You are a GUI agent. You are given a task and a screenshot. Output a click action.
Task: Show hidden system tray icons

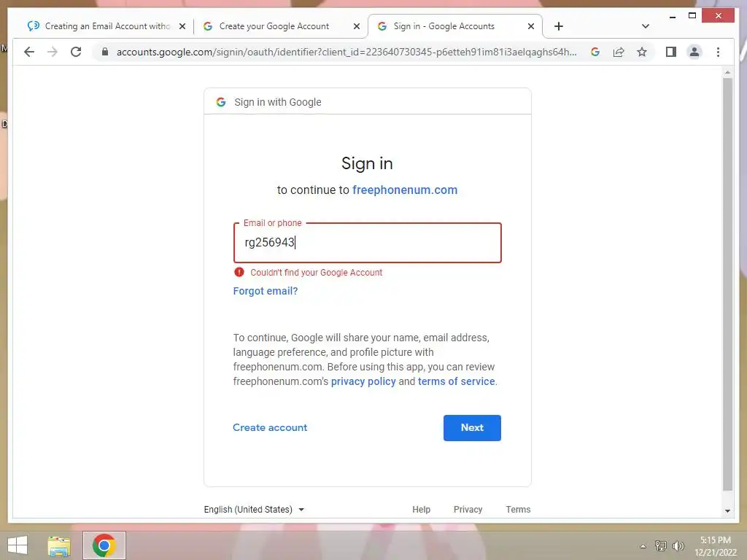pyautogui.click(x=643, y=546)
